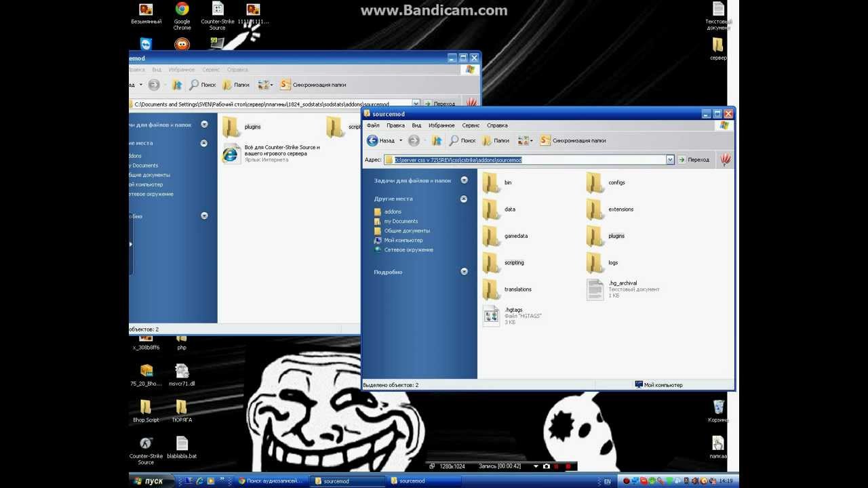Select the ТЮРЯГА desktop folder
This screenshot has height=488, width=868.
181,411
